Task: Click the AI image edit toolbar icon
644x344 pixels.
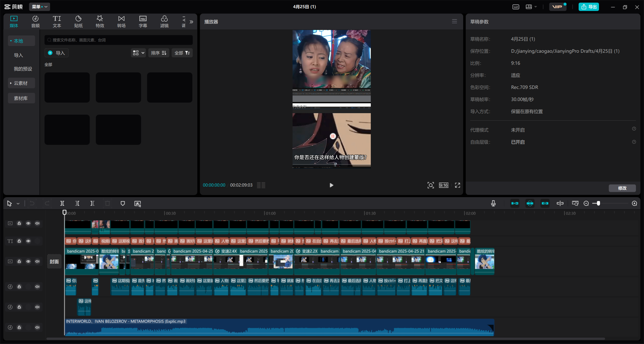Action: (x=138, y=204)
